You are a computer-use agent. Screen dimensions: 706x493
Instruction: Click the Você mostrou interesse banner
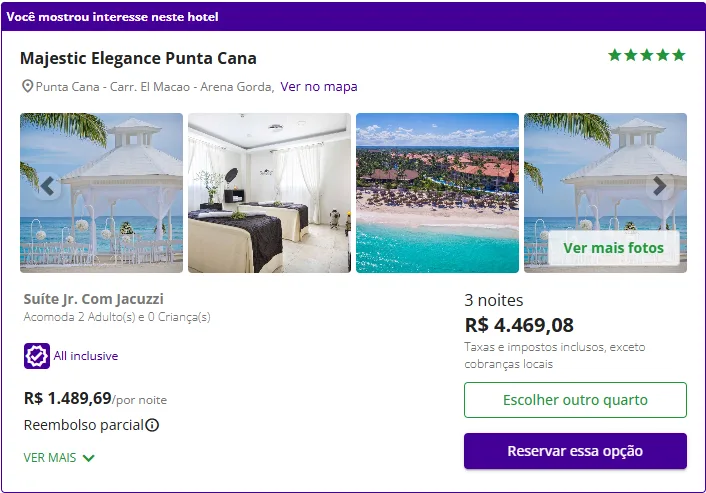[112, 17]
